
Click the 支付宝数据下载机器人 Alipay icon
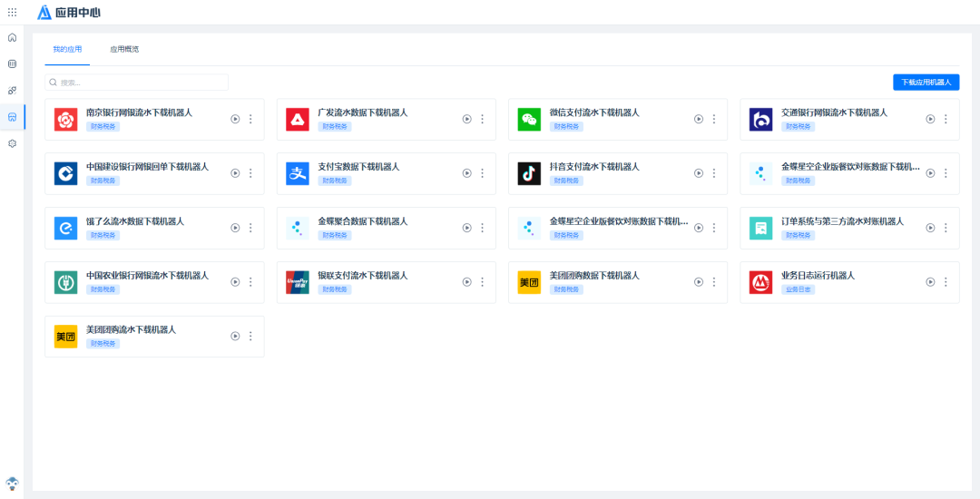[298, 173]
